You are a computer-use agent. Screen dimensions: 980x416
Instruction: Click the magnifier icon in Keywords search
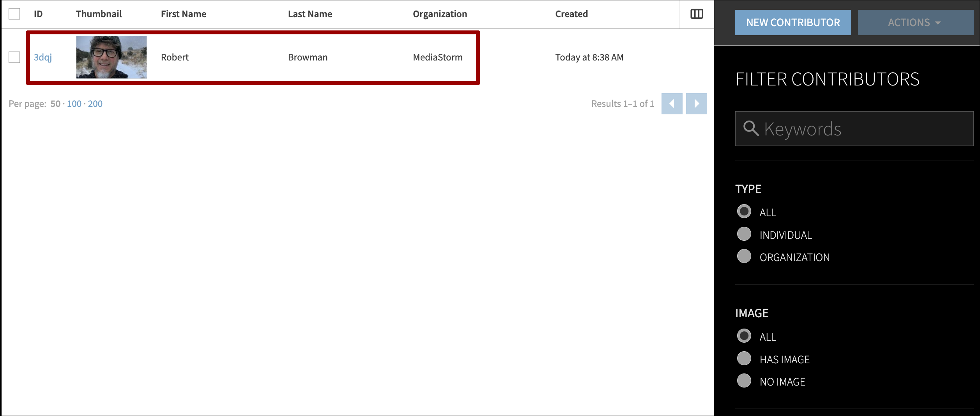(x=750, y=128)
